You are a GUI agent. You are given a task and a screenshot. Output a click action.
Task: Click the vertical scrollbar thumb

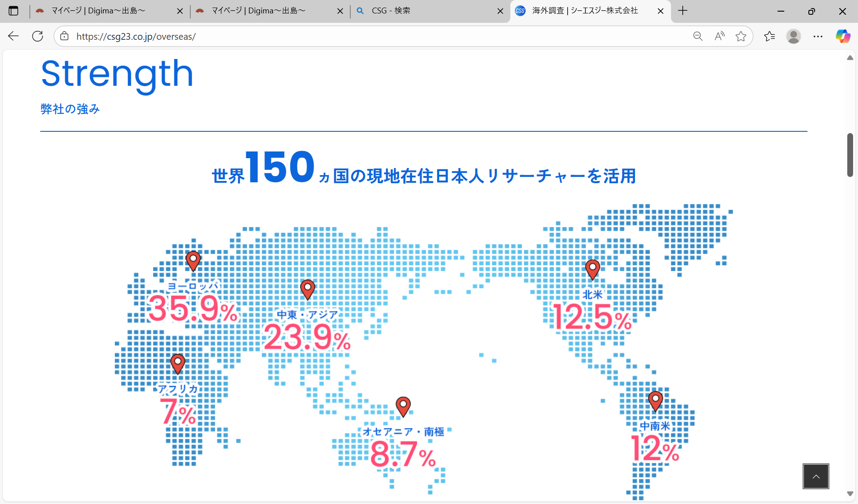[850, 155]
